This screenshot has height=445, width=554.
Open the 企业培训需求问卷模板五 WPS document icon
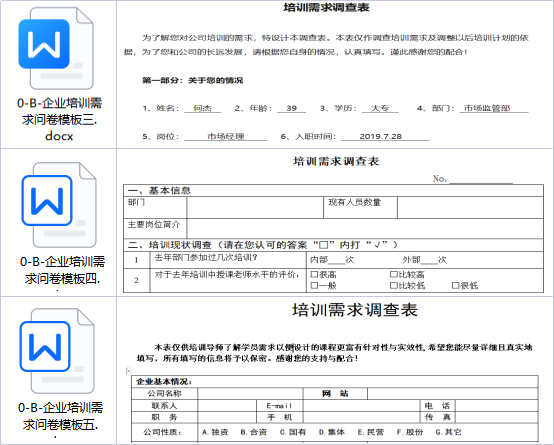point(57,351)
